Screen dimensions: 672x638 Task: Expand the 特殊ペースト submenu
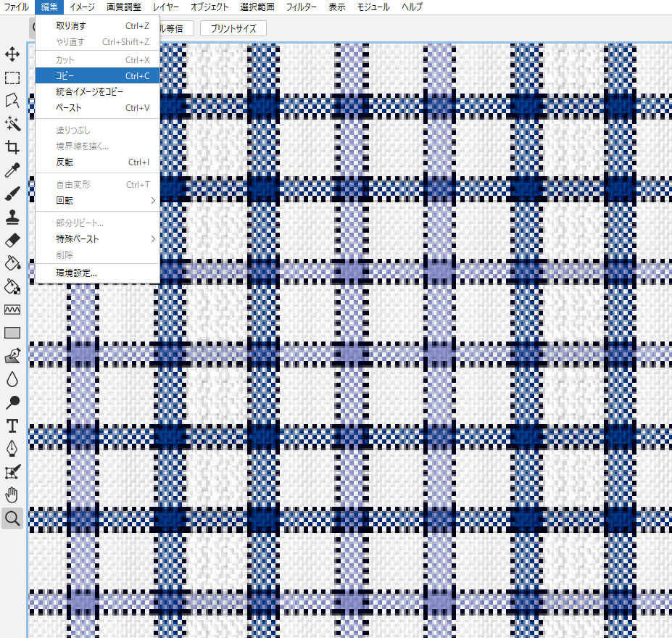tap(98, 239)
